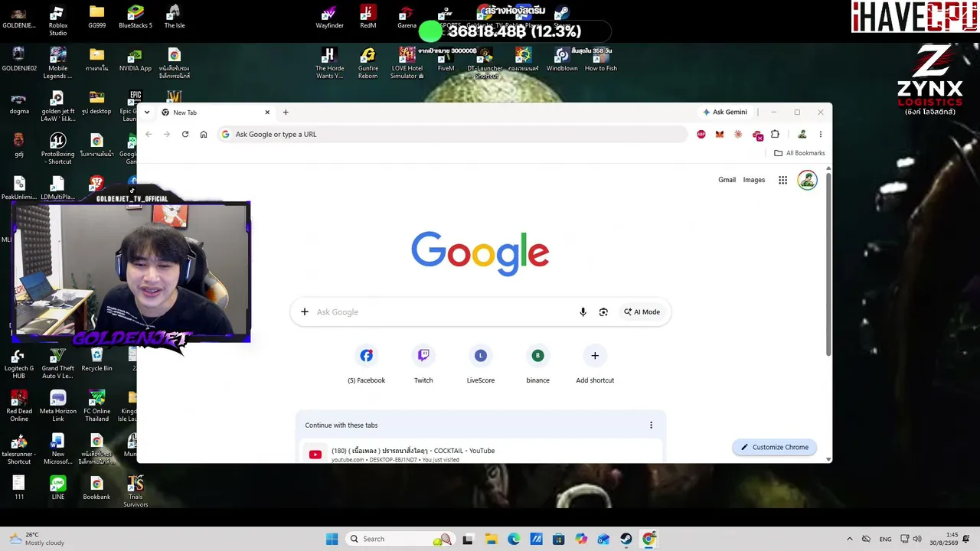980x551 pixels.
Task: Select the Trials Survivors desktop icon
Action: (x=136, y=492)
